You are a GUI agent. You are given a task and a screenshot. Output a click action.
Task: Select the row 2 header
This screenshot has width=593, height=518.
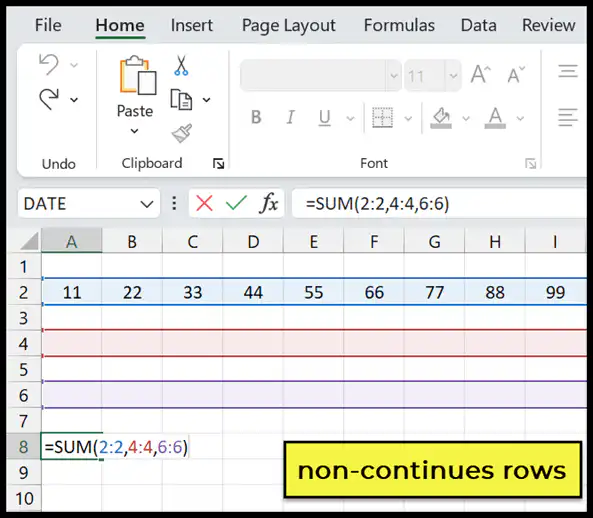[x=24, y=292]
